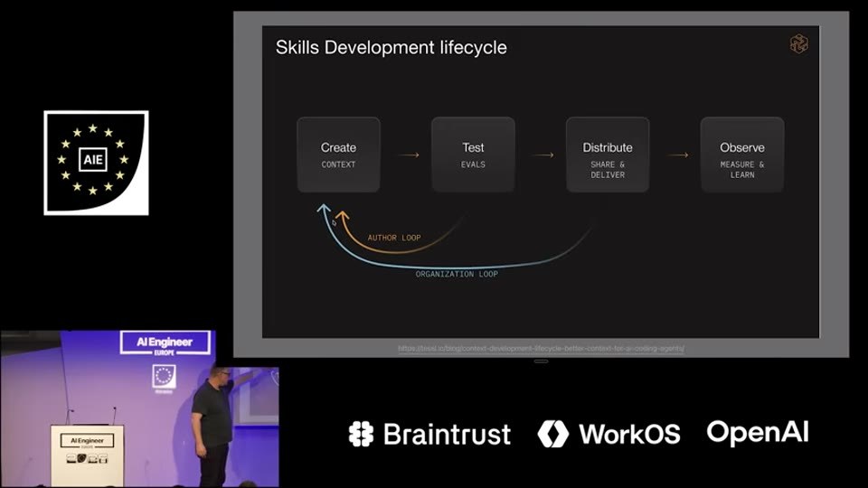Viewport: 868px width, 488px height.
Task: Click the cube logo in slide corner
Action: coord(798,43)
